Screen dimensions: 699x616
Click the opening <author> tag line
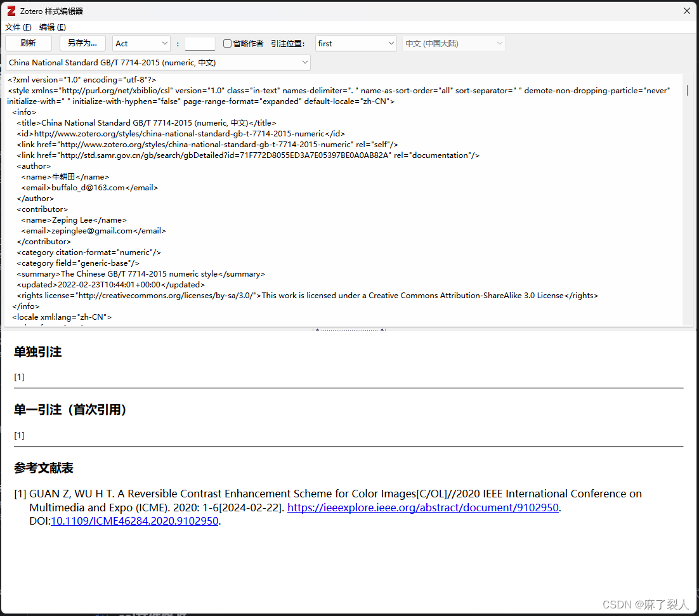click(34, 166)
